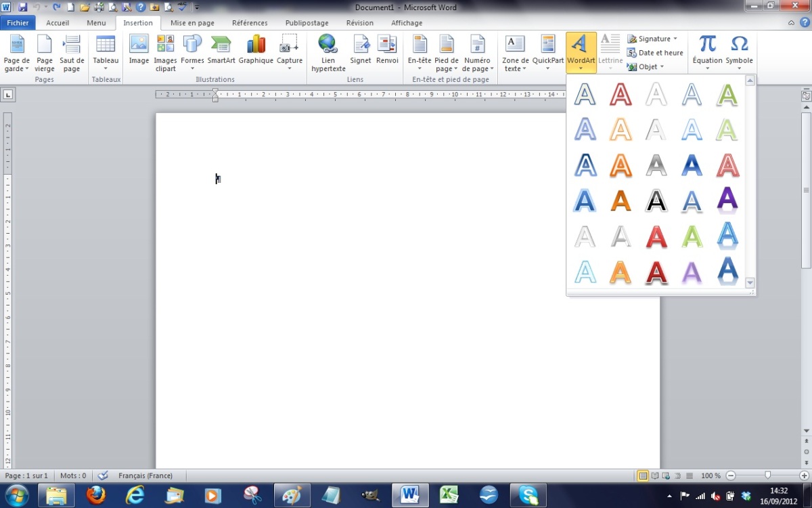The image size is (812, 508).
Task: Switch to the Mise en page tab
Action: [x=192, y=23]
